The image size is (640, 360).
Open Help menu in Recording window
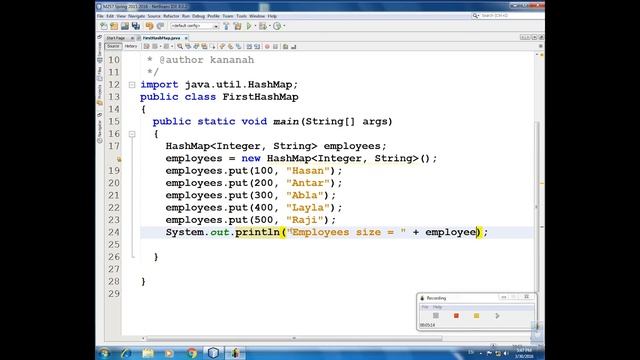click(438, 307)
